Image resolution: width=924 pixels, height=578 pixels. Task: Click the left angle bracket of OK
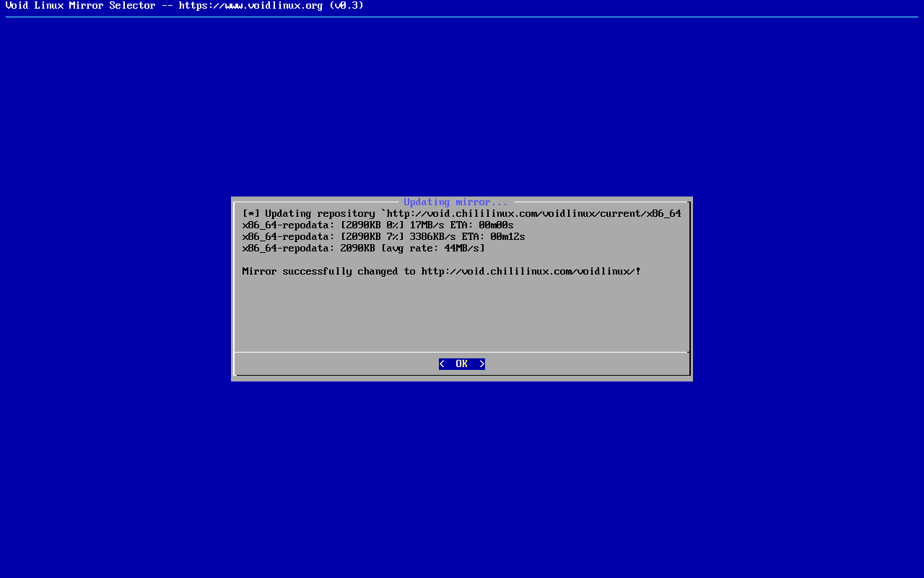[x=442, y=364]
